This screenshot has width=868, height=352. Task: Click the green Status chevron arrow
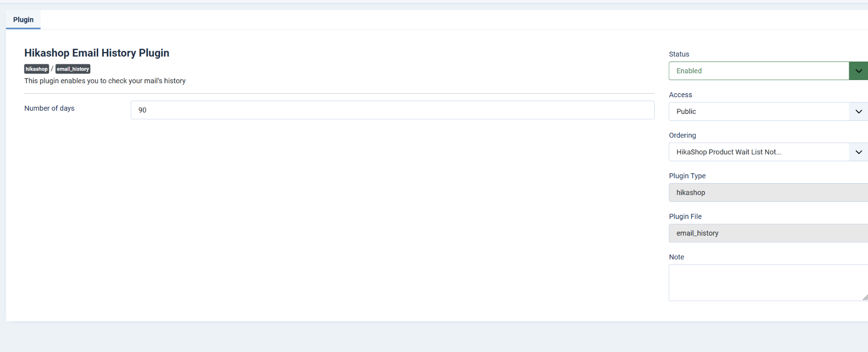859,71
